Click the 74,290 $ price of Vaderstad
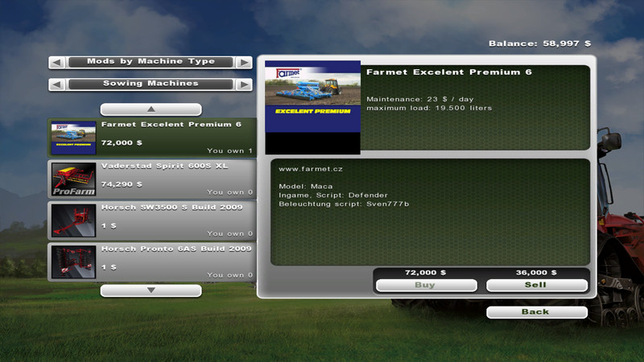Image resolution: width=644 pixels, height=362 pixels. 122,184
